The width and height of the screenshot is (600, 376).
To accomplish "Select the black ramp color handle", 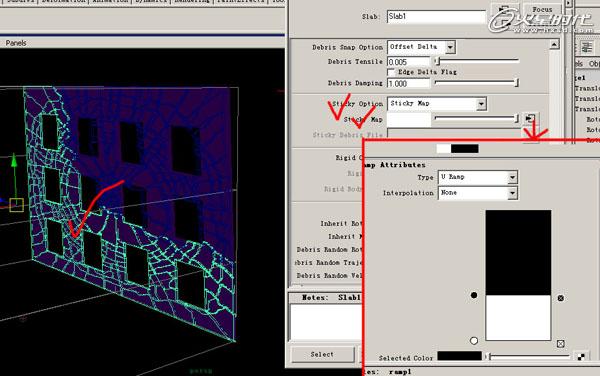I will pyautogui.click(x=474, y=295).
